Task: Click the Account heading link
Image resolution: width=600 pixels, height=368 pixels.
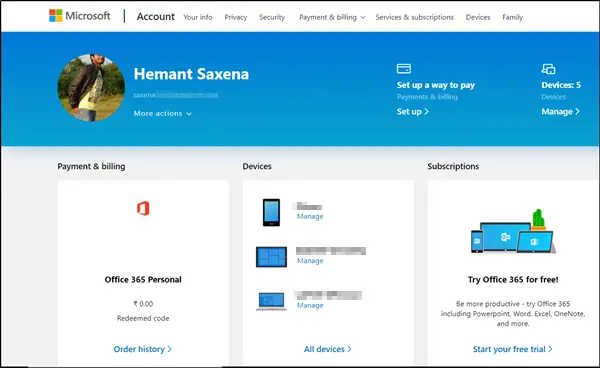Action: click(156, 16)
